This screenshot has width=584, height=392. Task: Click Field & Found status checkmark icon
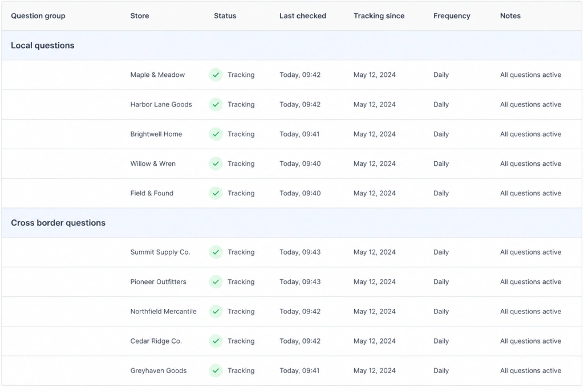click(216, 193)
